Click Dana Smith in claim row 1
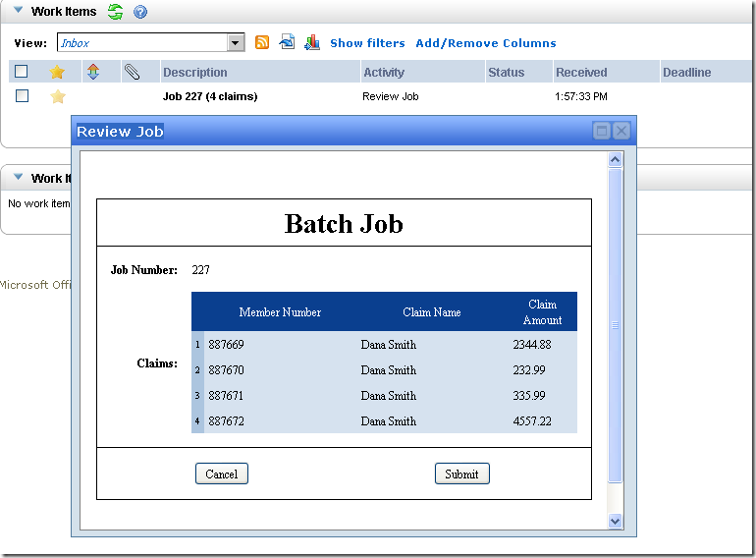The image size is (756, 558). pos(388,345)
